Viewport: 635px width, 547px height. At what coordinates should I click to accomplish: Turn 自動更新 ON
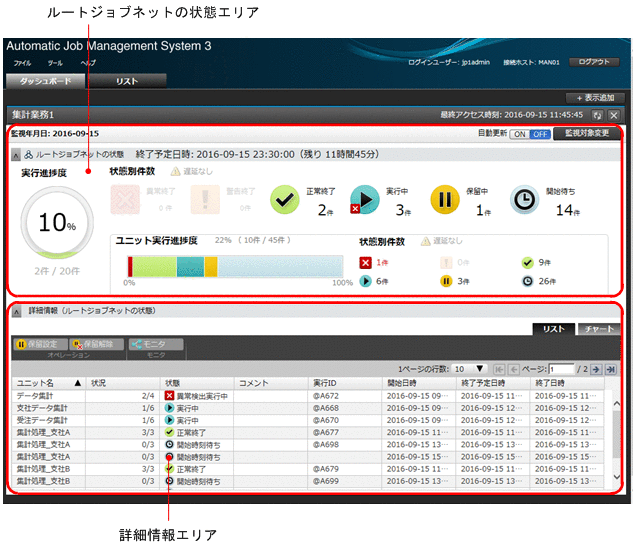pyautogui.click(x=520, y=134)
